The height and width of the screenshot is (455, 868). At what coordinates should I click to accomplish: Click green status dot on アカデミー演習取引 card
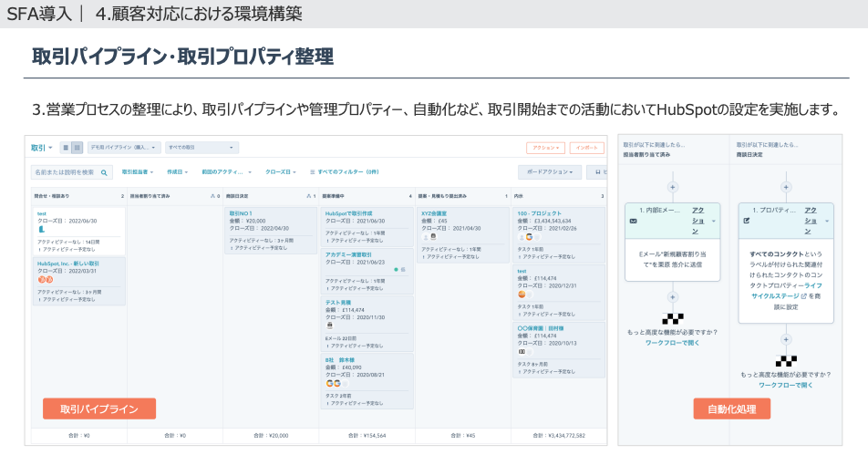click(x=396, y=270)
